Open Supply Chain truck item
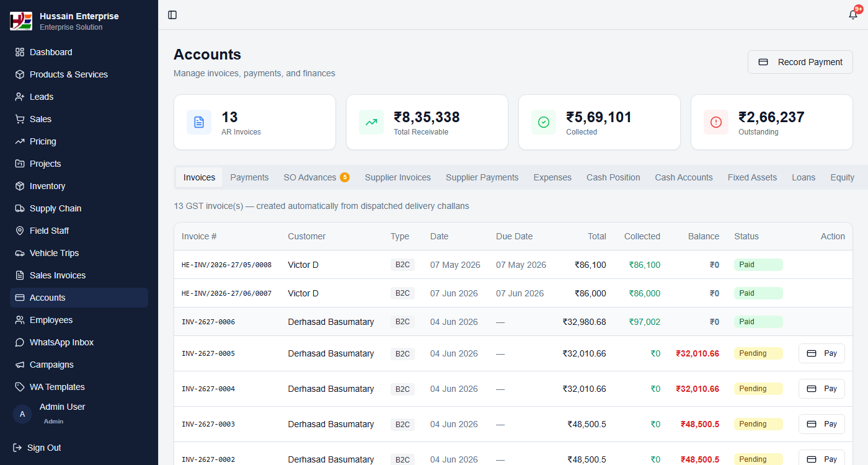 (79, 208)
